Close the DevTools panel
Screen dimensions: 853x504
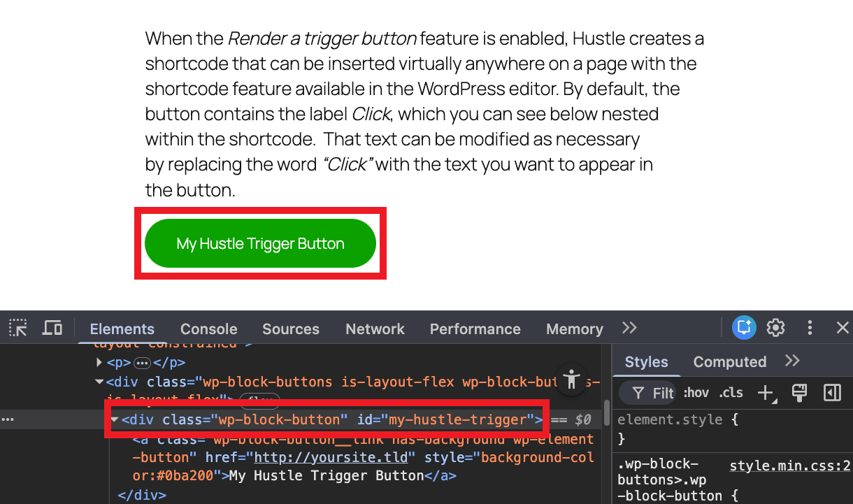click(843, 328)
